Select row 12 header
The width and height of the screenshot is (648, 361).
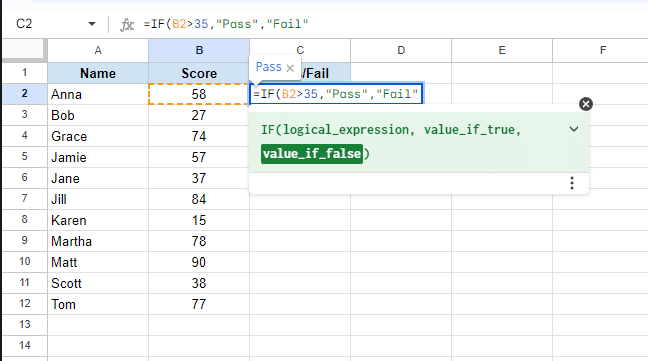pyautogui.click(x=25, y=304)
